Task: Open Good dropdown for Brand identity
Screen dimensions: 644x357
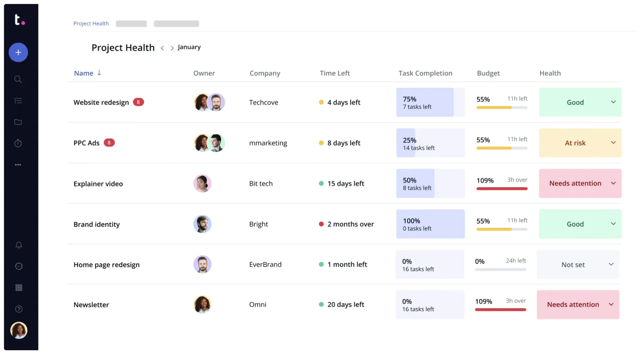Action: (x=580, y=224)
